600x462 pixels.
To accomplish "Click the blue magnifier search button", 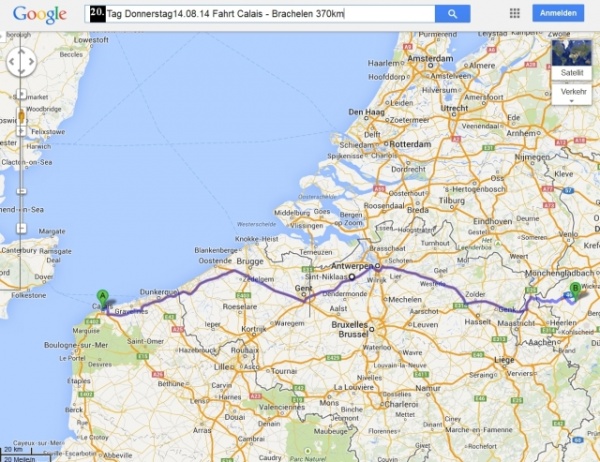I will 452,14.
